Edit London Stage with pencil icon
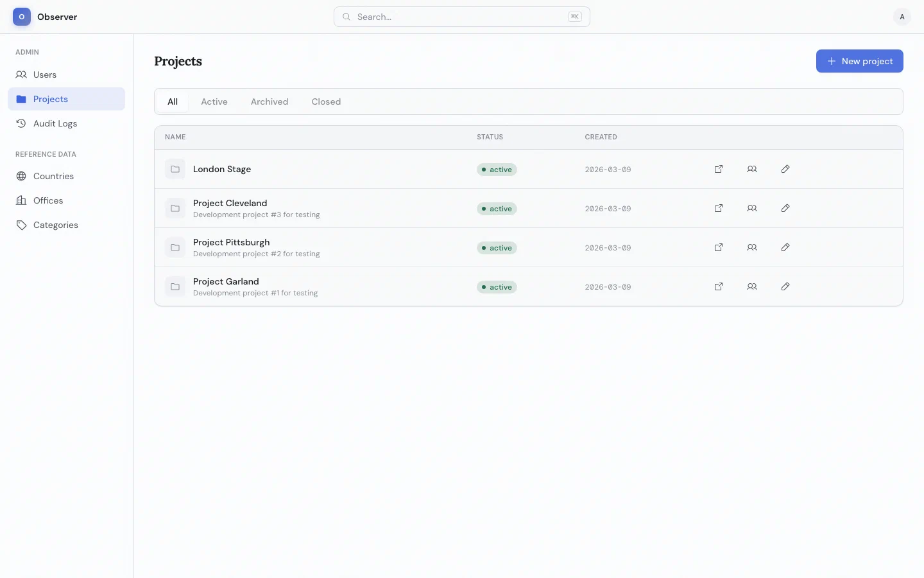Viewport: 924px width, 578px height. (785, 169)
